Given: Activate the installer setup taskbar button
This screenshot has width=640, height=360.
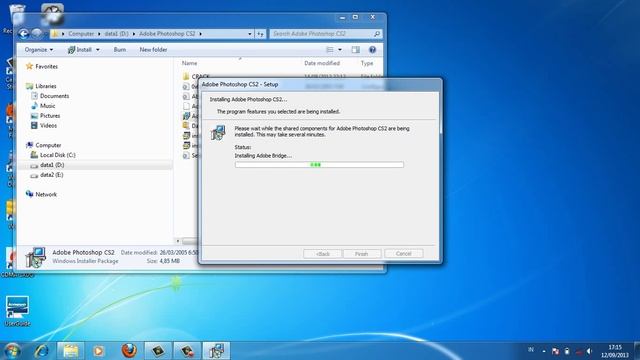Looking at the screenshot, I should click(x=216, y=351).
